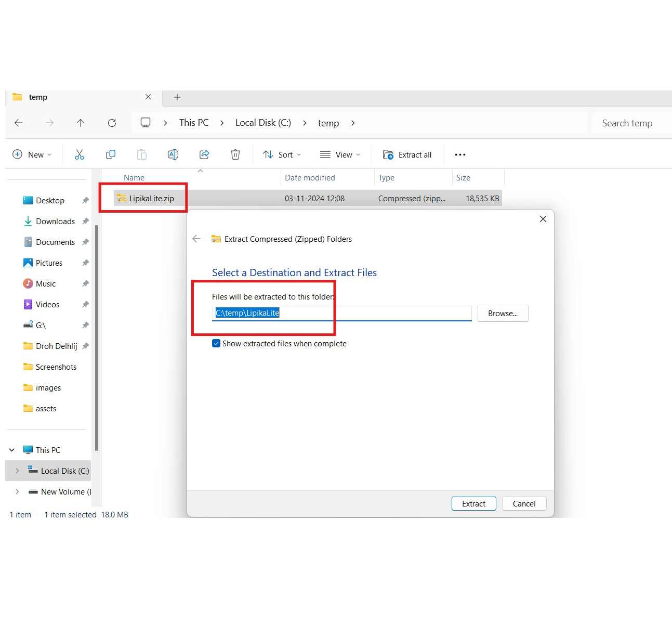The height and width of the screenshot is (624, 672).
Task: Open the View dropdown menu
Action: [340, 154]
